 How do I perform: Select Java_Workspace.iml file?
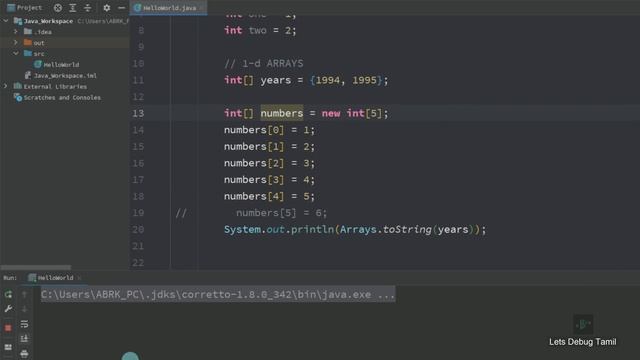(61, 76)
